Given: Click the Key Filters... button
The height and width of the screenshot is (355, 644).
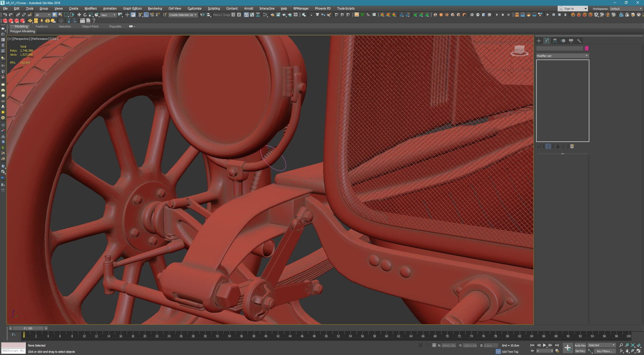Looking at the screenshot, I should [x=604, y=351].
